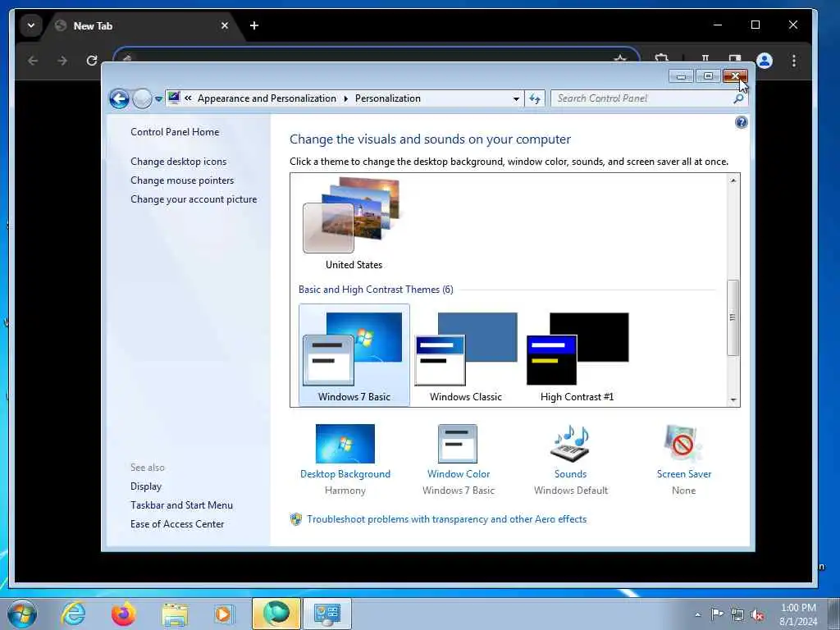Viewport: 840px width, 630px height.
Task: Open the browser three-dot menu
Action: pyautogui.click(x=794, y=61)
